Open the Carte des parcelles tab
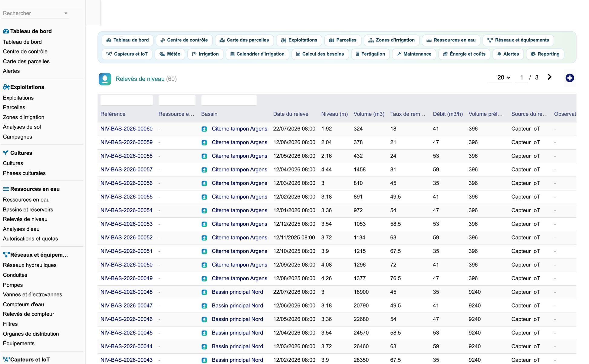 [x=244, y=40]
